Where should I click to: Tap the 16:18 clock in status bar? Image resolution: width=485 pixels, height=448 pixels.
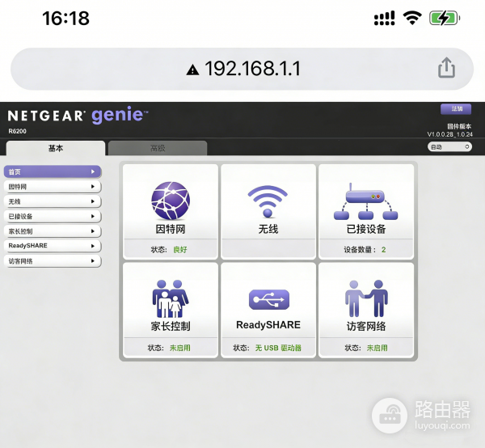tap(66, 19)
